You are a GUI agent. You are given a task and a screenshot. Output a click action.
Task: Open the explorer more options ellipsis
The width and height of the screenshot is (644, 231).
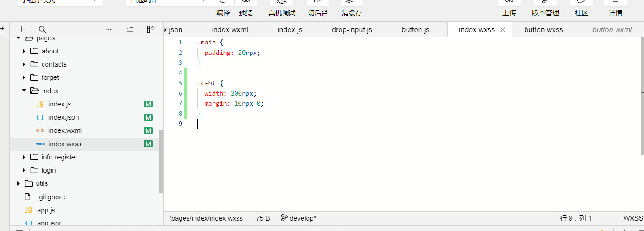click(x=109, y=29)
